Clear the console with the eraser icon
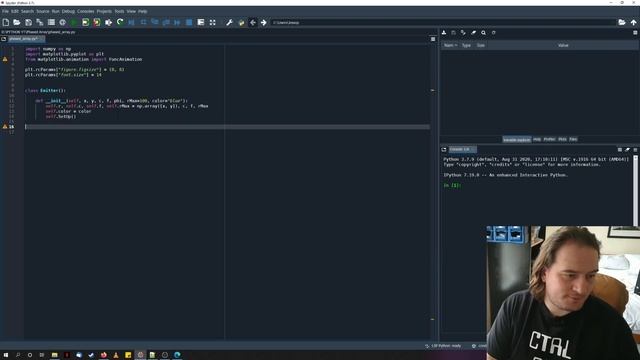 click(627, 150)
